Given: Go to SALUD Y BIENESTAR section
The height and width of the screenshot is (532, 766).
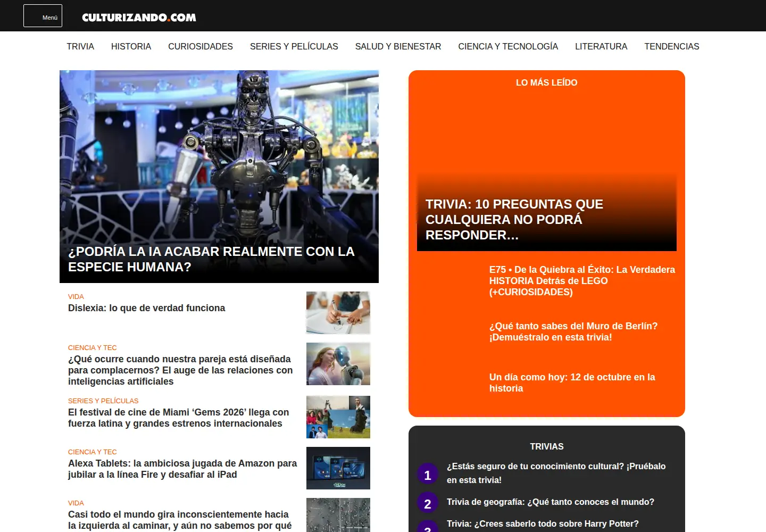Looking at the screenshot, I should coord(398,46).
